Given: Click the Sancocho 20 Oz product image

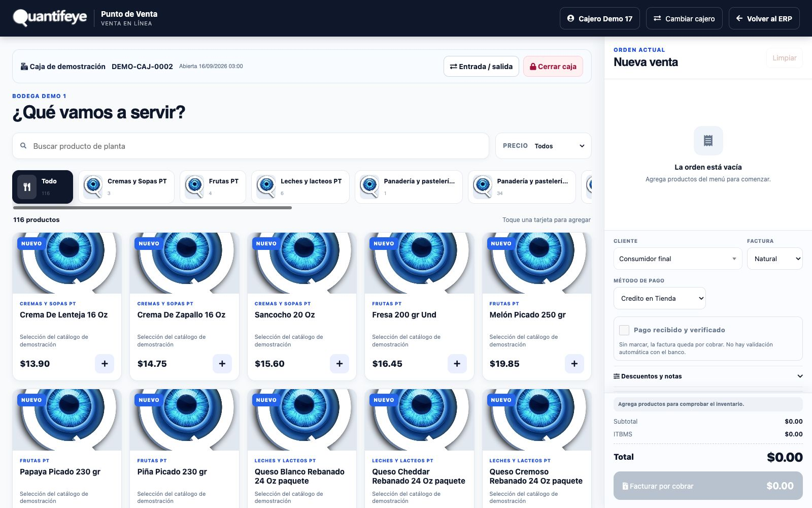Looking at the screenshot, I should pyautogui.click(x=302, y=263).
